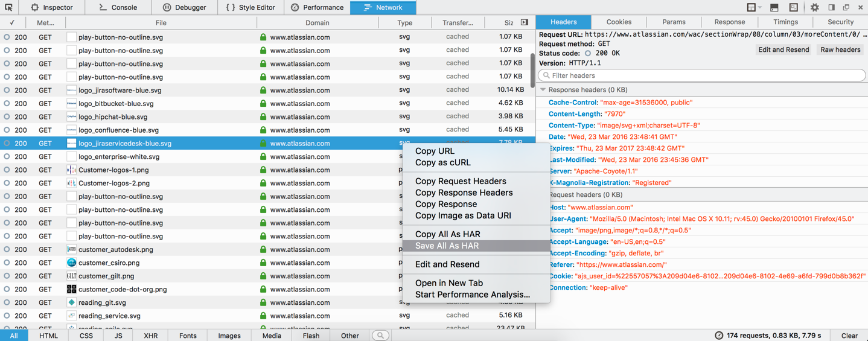This screenshot has height=341, width=868.
Task: Switch to the Timings tab
Action: [x=785, y=22]
